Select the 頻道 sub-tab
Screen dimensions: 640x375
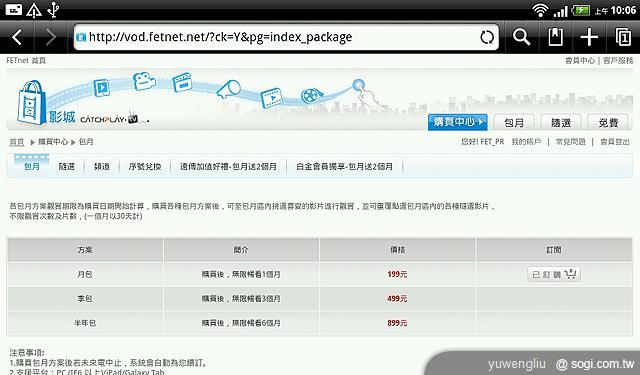pyautogui.click(x=102, y=166)
